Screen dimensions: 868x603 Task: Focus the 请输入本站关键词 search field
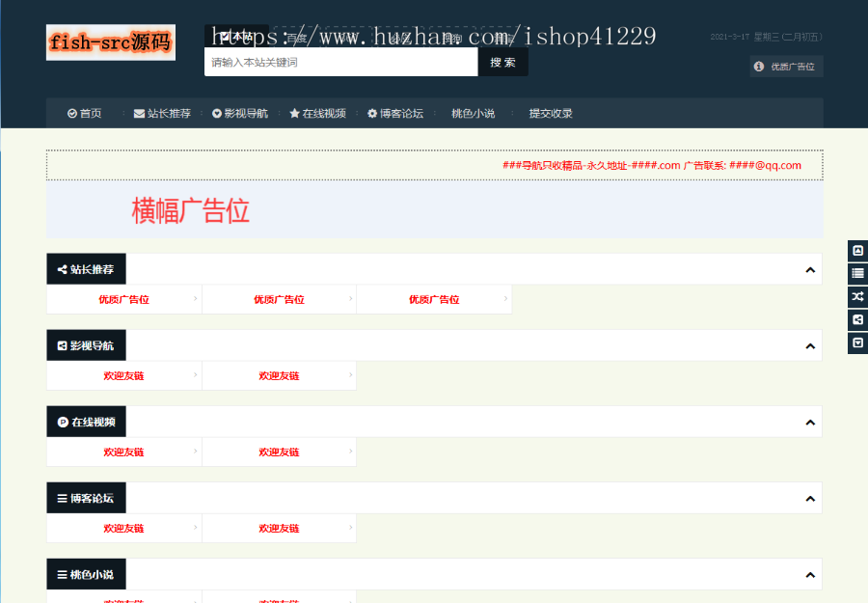coord(341,62)
